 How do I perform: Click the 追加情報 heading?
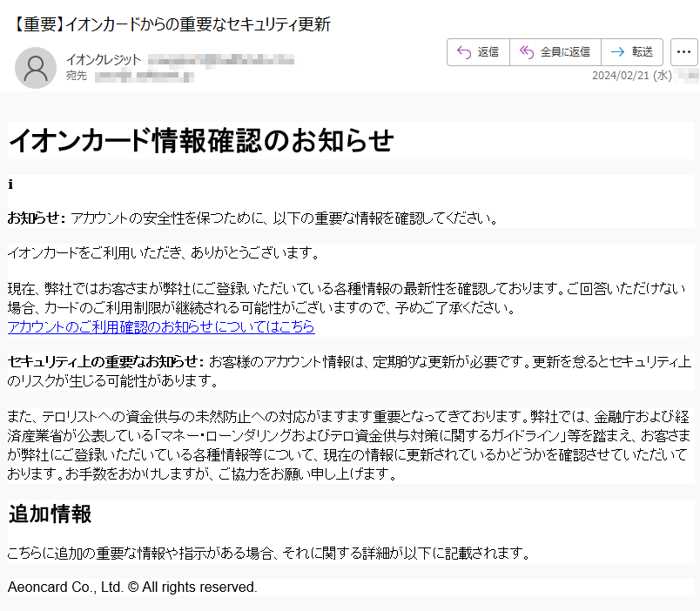pos(50,514)
